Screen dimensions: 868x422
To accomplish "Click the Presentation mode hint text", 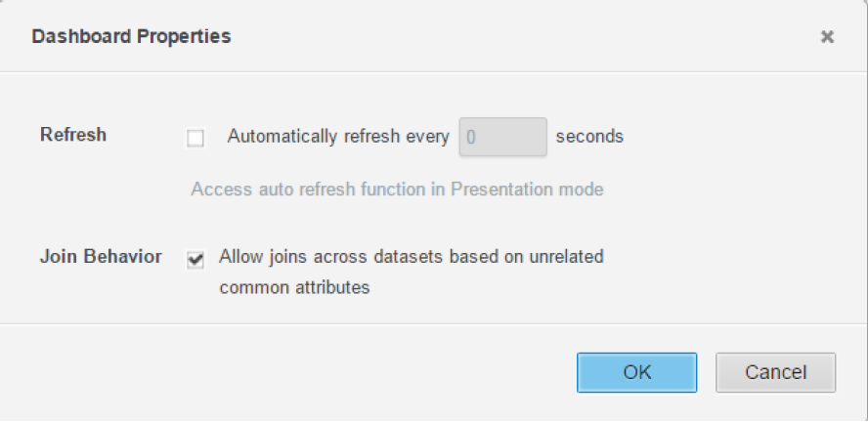I will (x=528, y=190).
